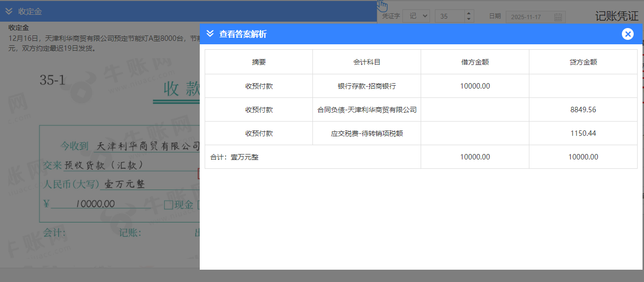Select the 应交税费-待转销项税额 account cell
The height and width of the screenshot is (282, 644).
(367, 133)
